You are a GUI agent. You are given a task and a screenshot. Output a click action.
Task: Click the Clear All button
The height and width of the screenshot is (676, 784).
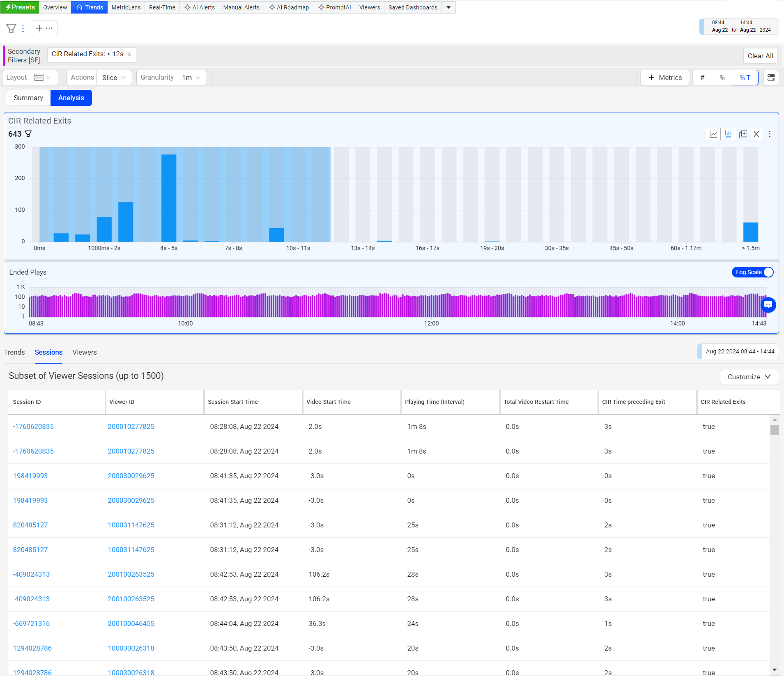coord(760,56)
